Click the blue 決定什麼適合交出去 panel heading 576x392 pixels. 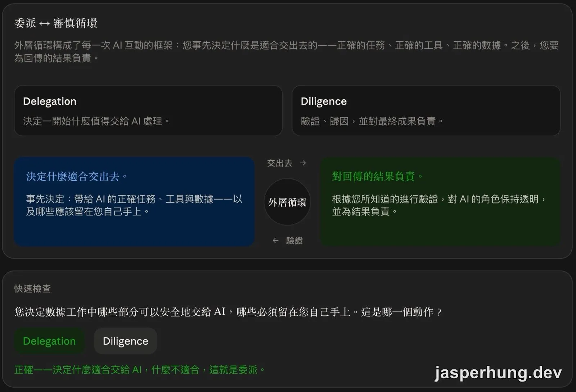coord(77,177)
